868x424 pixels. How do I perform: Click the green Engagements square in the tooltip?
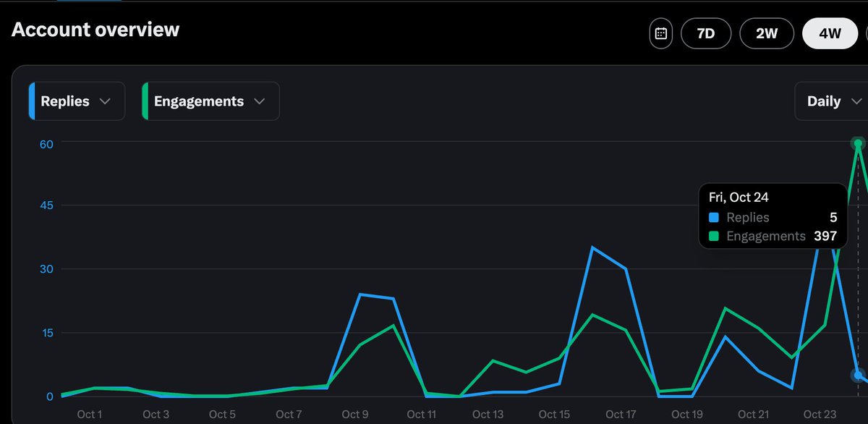tap(715, 236)
